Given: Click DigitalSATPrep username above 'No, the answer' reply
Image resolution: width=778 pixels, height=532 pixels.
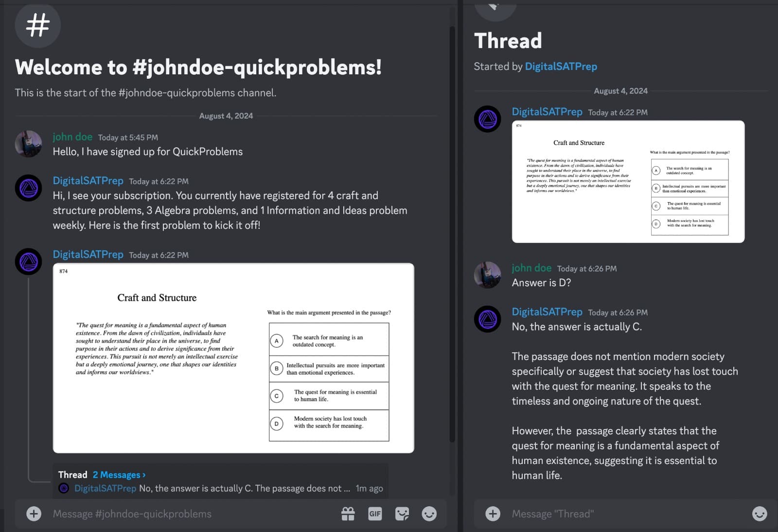Looking at the screenshot, I should tap(547, 312).
